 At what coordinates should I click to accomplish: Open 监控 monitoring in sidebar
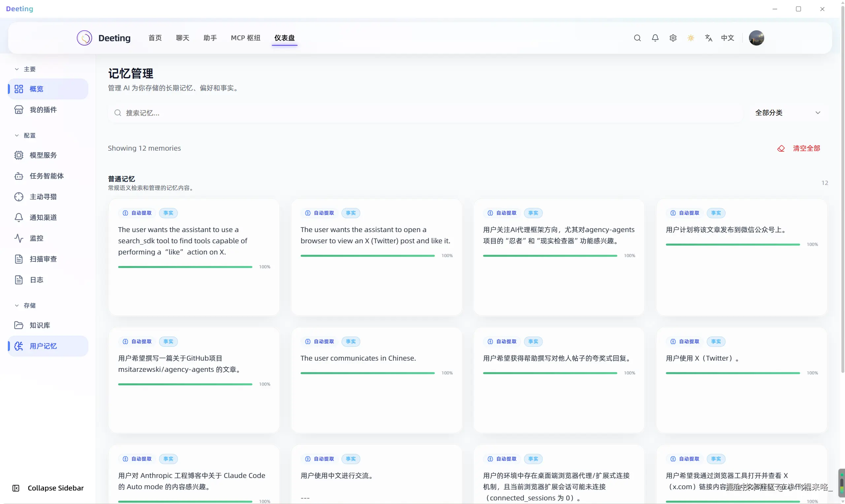coord(36,238)
